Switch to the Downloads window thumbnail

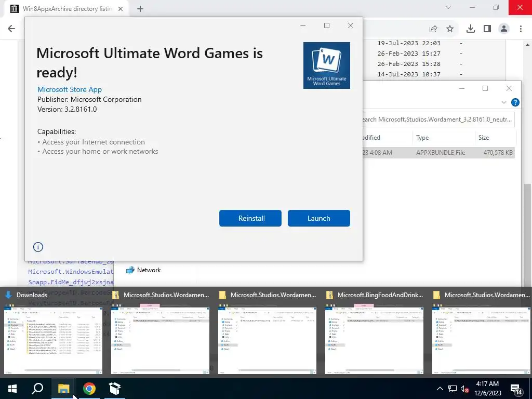point(53,334)
